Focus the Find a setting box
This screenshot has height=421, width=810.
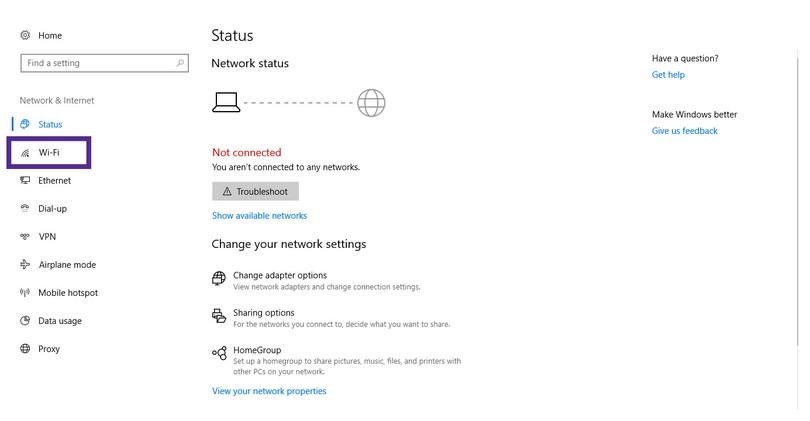coord(104,63)
